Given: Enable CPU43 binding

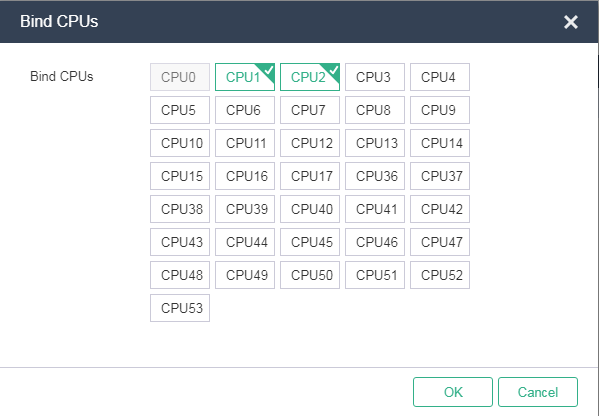Looking at the screenshot, I should (180, 242).
